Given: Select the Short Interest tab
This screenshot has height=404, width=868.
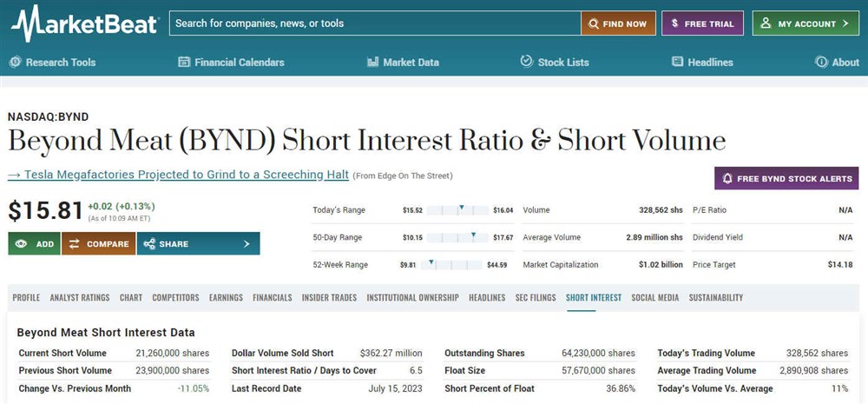Looking at the screenshot, I should click(594, 298).
